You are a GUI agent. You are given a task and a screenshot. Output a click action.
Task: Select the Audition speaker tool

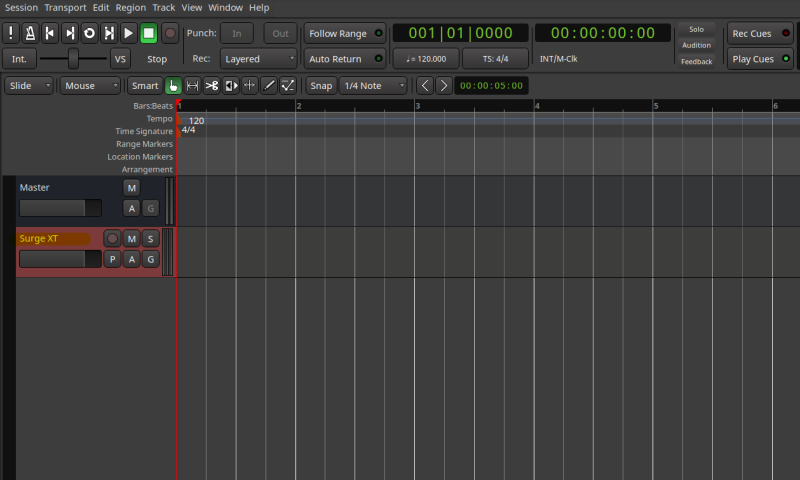(231, 86)
